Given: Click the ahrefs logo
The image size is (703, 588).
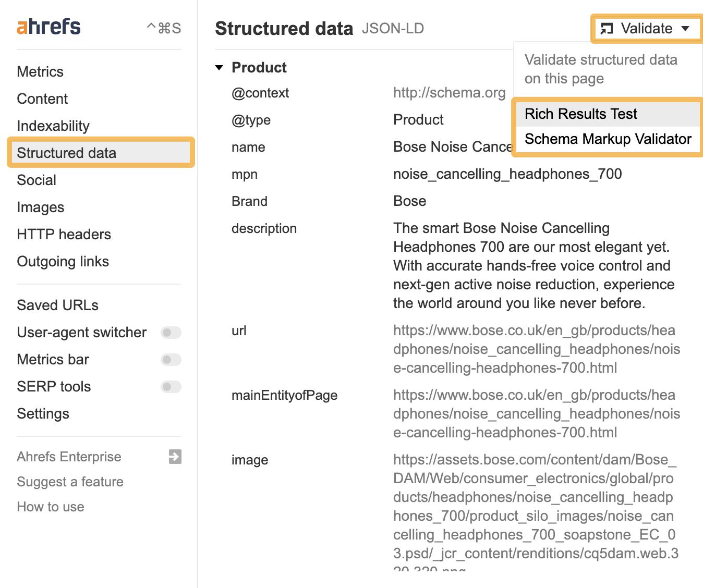Looking at the screenshot, I should click(x=48, y=25).
